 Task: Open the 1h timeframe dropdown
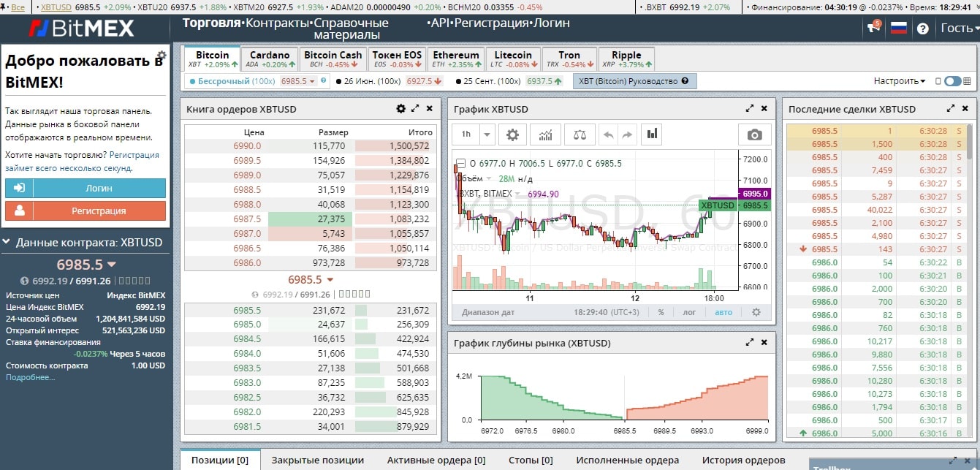[x=474, y=134]
